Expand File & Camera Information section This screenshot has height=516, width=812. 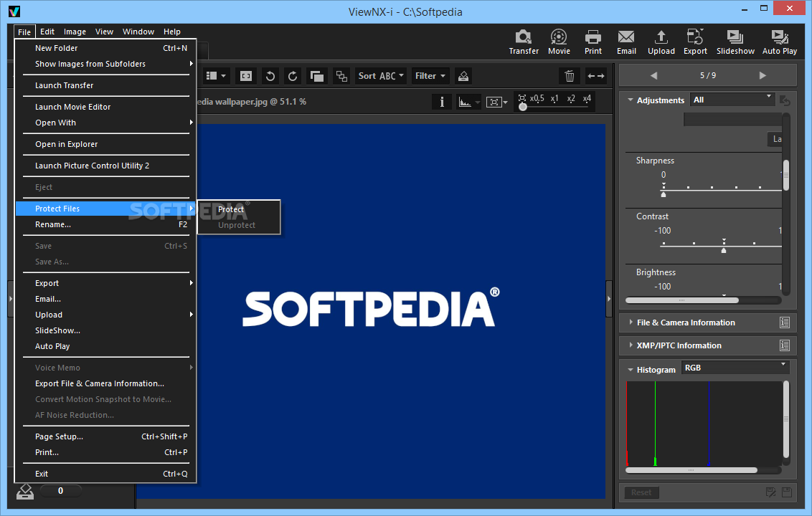click(x=631, y=322)
